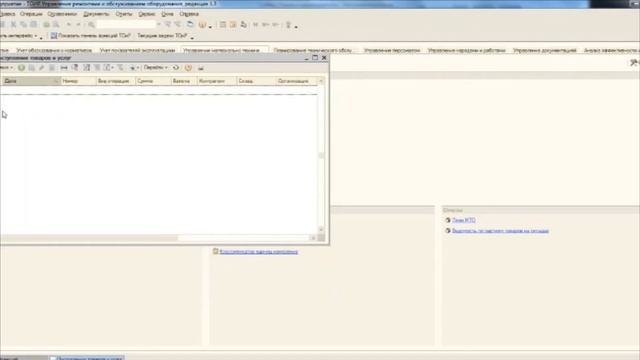Click the Контрагент column header
The image size is (640, 360).
217,81
